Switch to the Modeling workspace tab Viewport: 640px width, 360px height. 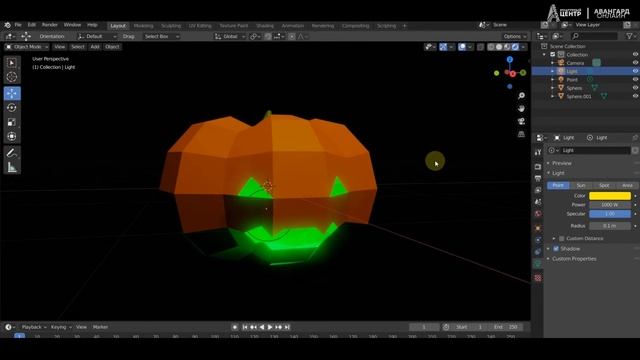pos(143,26)
